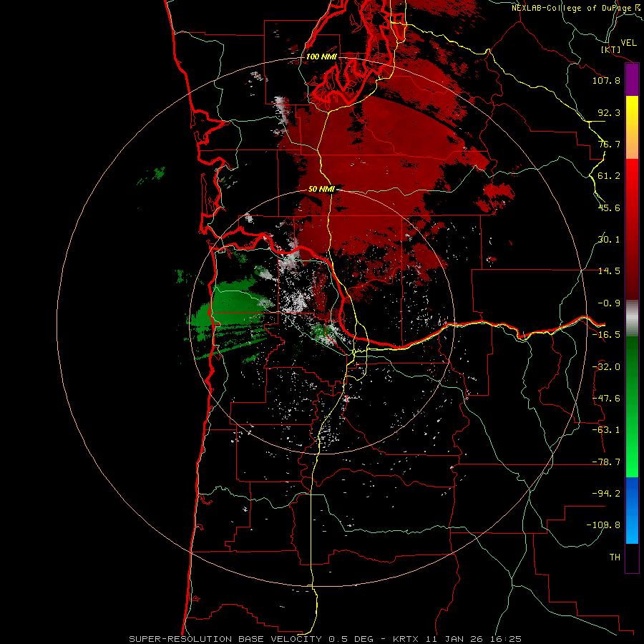Screen dimensions: 644x644
Task: Click the -63.1 value on the velocity scale
Action: pos(606,430)
